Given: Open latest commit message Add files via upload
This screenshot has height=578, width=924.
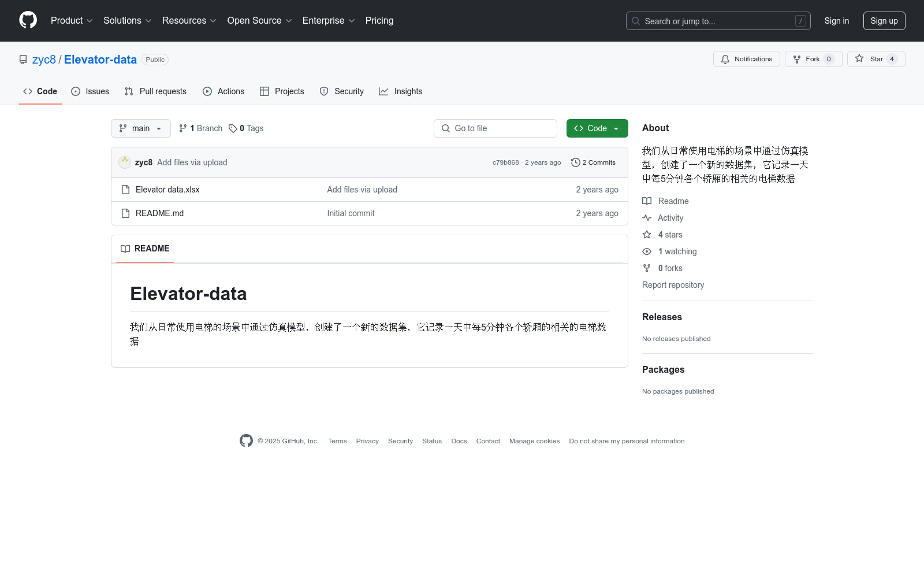Looking at the screenshot, I should (192, 162).
